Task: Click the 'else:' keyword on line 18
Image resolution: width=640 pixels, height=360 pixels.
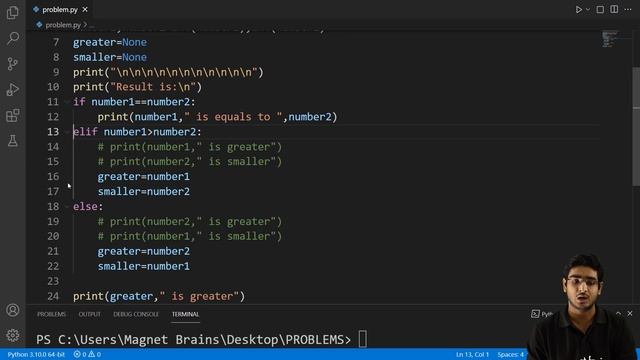Action: (88, 207)
